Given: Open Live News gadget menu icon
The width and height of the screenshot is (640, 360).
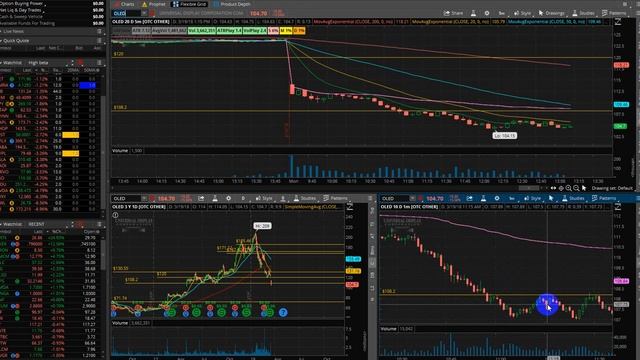Looking at the screenshot, I should (x=99, y=31).
